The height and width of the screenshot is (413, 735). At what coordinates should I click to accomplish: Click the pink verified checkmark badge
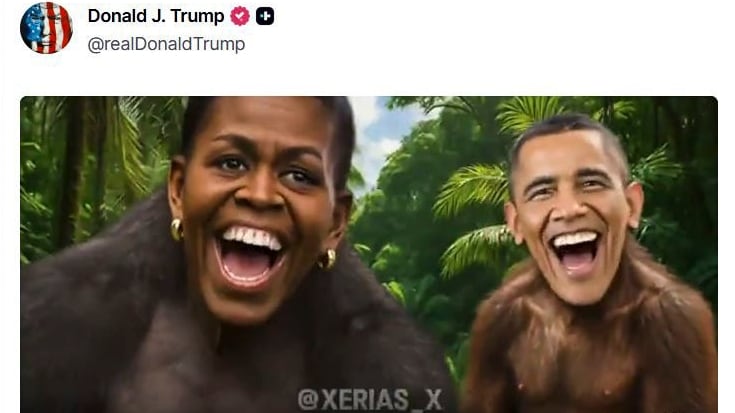tap(240, 16)
